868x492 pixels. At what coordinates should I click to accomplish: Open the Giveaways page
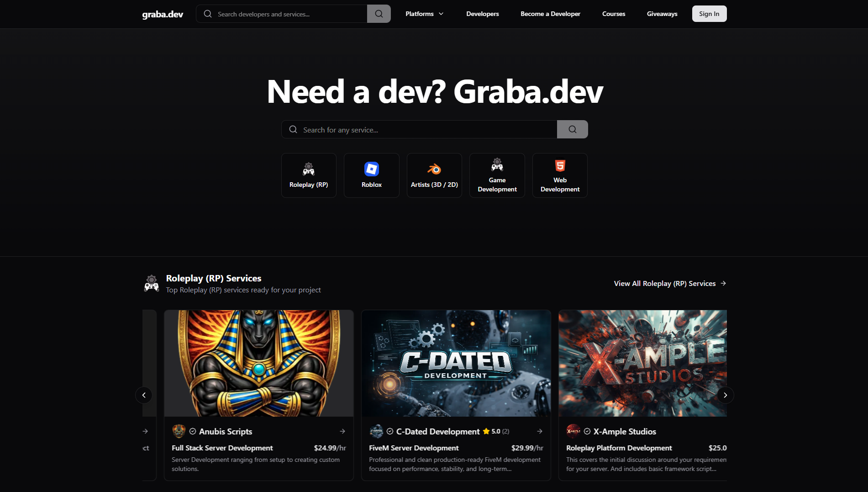pyautogui.click(x=662, y=14)
